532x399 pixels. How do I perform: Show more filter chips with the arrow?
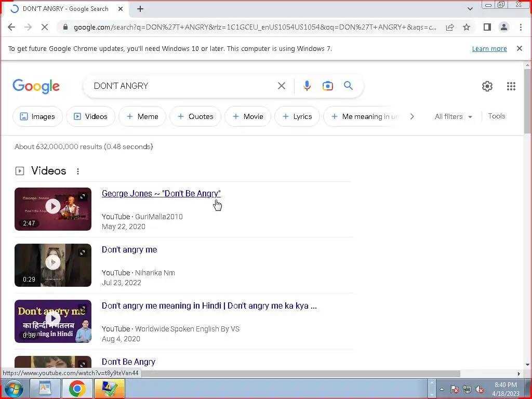(x=412, y=116)
